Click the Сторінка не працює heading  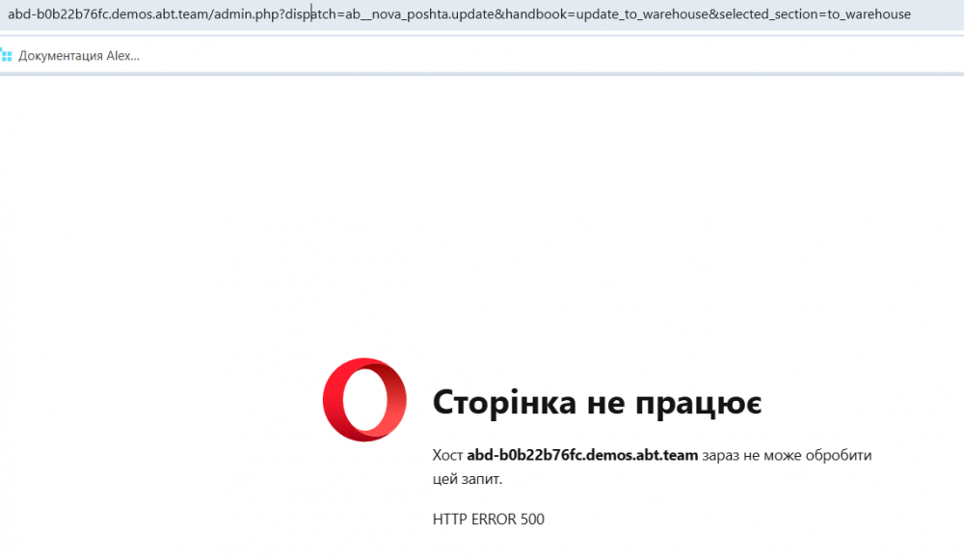click(598, 401)
